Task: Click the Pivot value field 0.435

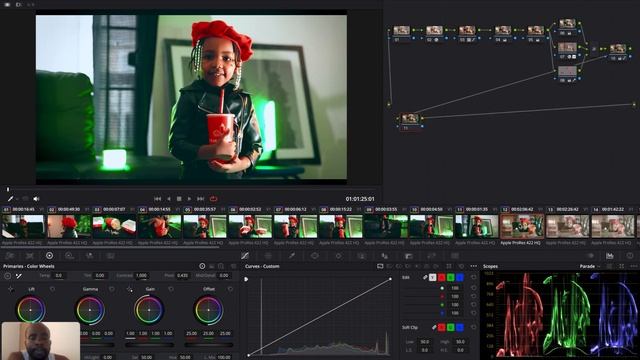Action: [182, 276]
